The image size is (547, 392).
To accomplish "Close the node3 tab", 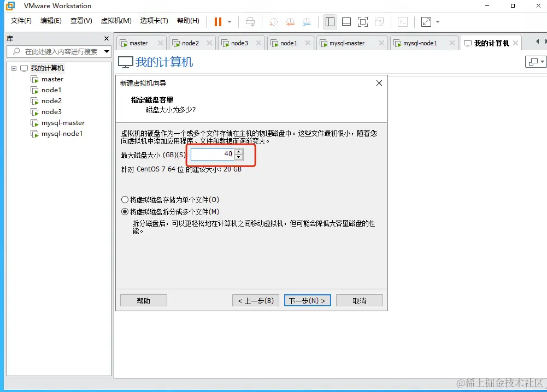I will coord(258,43).
